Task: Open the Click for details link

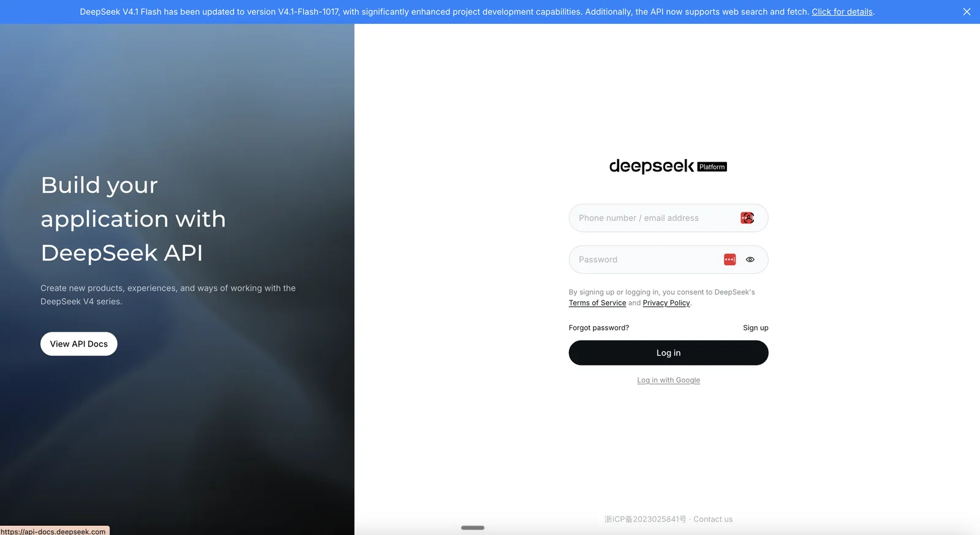Action: (x=842, y=12)
